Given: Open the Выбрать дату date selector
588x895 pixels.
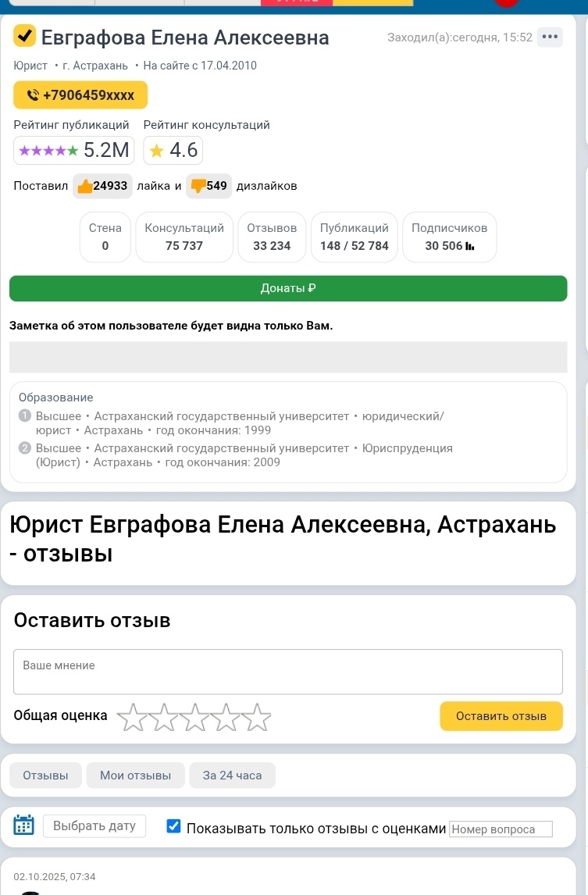Looking at the screenshot, I should point(94,826).
